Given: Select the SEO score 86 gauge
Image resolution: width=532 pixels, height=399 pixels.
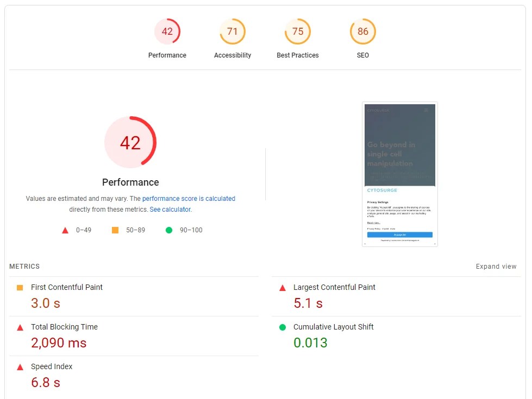Looking at the screenshot, I should point(363,31).
